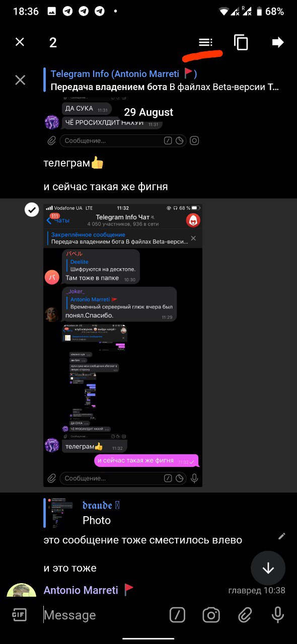Tap the edited pencil indicator on message
This screenshot has height=644, width=297.
point(282,536)
